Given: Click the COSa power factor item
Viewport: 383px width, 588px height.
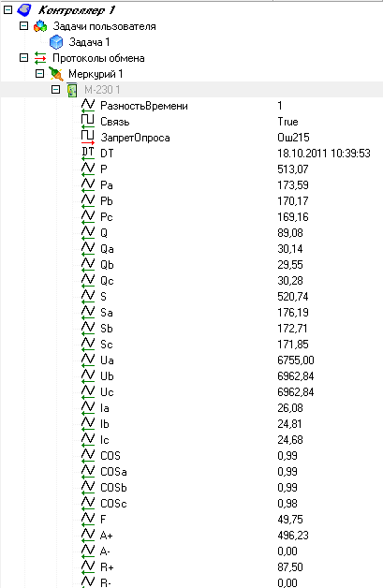Looking at the screenshot, I should [113, 471].
